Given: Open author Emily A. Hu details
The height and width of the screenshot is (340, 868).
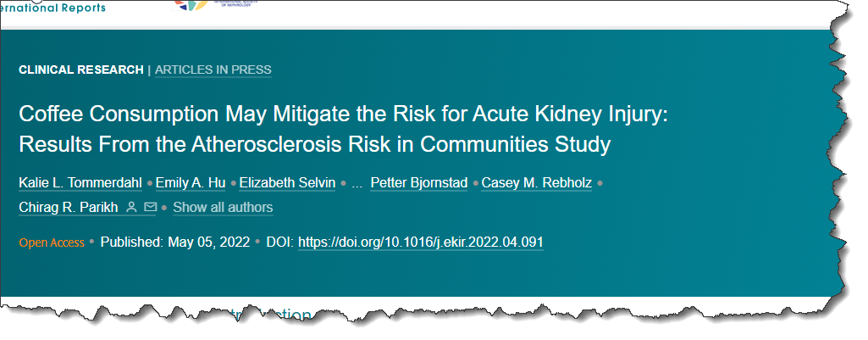Looking at the screenshot, I should 191,183.
